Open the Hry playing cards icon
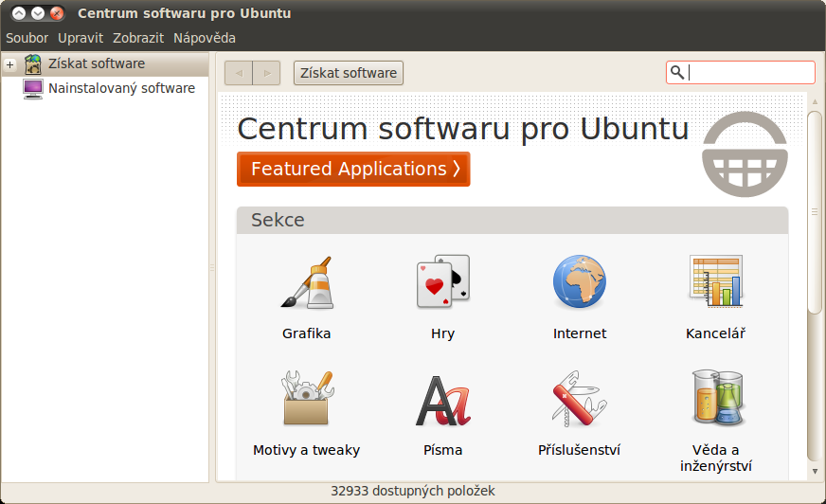 tap(443, 281)
